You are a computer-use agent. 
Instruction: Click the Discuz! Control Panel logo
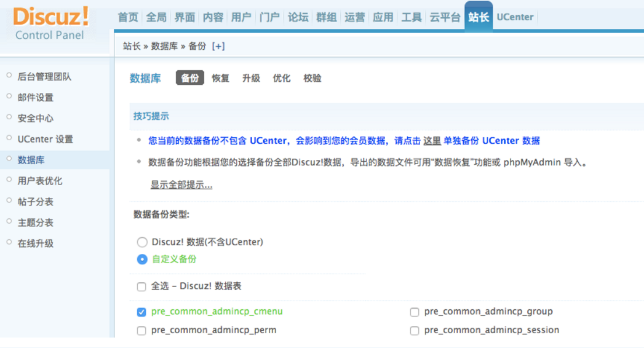[50, 23]
